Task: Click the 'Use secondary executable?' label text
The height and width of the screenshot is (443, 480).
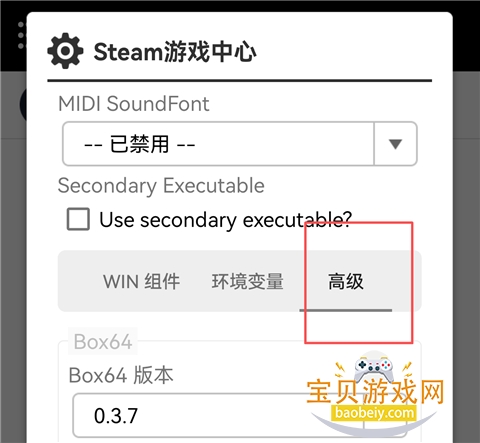Action: (226, 220)
